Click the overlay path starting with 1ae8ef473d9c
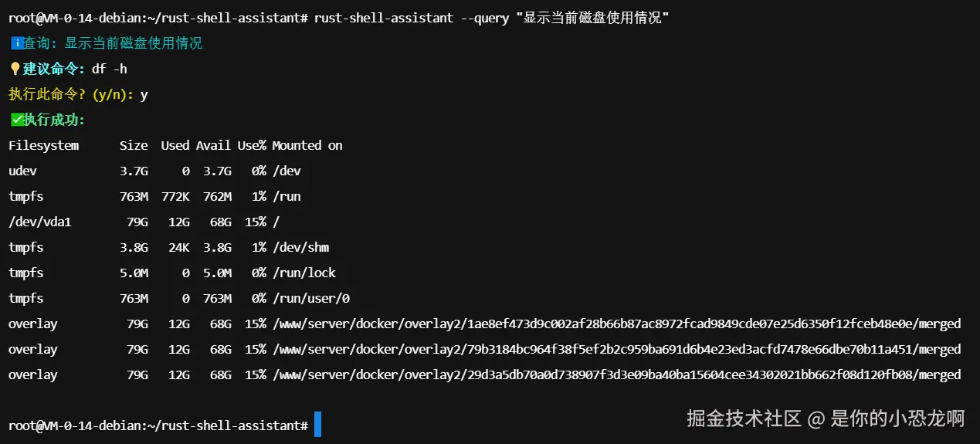 (616, 324)
